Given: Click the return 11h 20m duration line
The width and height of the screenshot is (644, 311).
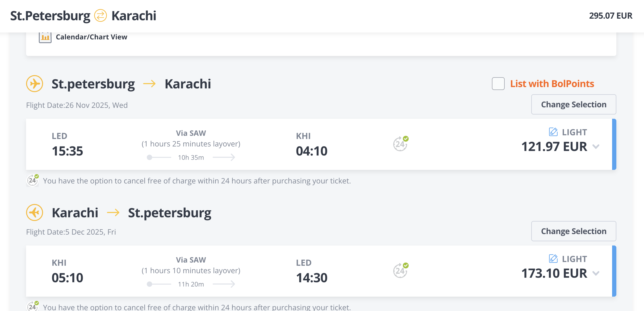Looking at the screenshot, I should pyautogui.click(x=191, y=284).
